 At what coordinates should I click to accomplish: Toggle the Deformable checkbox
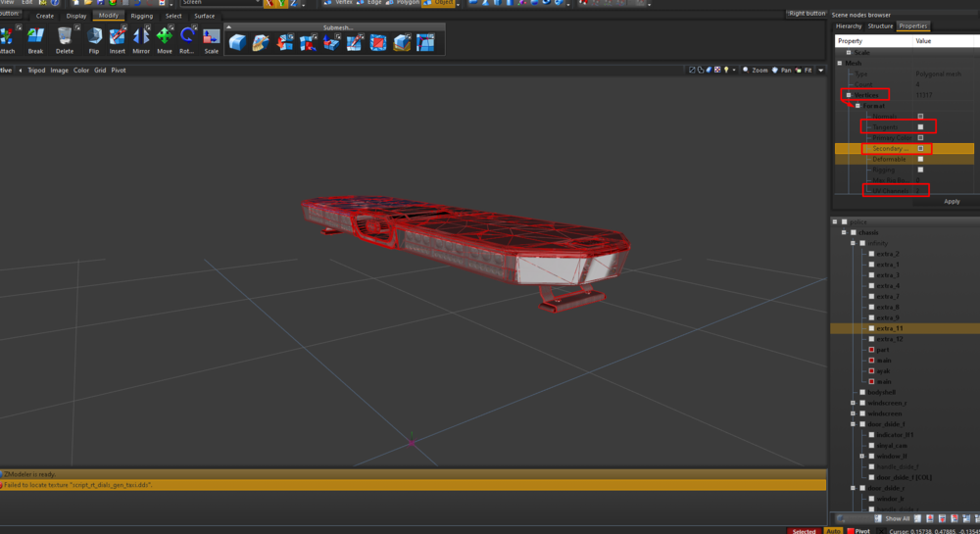tap(920, 159)
